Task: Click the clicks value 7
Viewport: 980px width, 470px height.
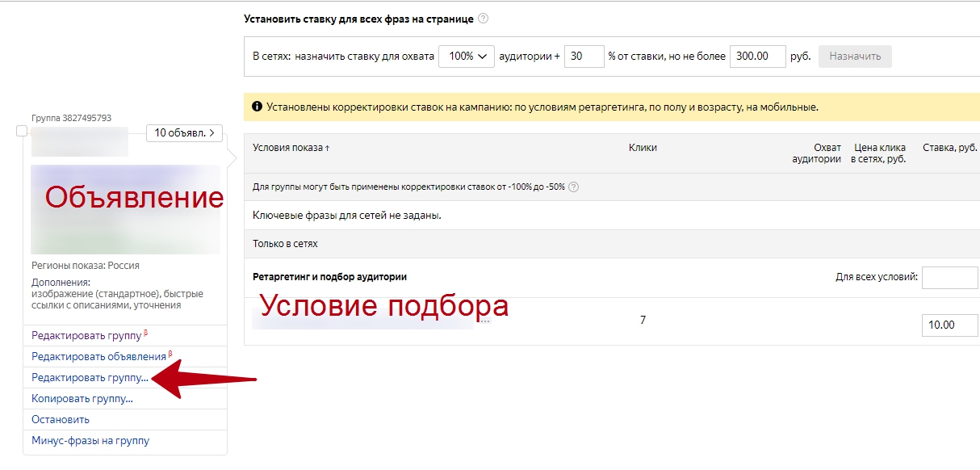Action: coord(643,321)
